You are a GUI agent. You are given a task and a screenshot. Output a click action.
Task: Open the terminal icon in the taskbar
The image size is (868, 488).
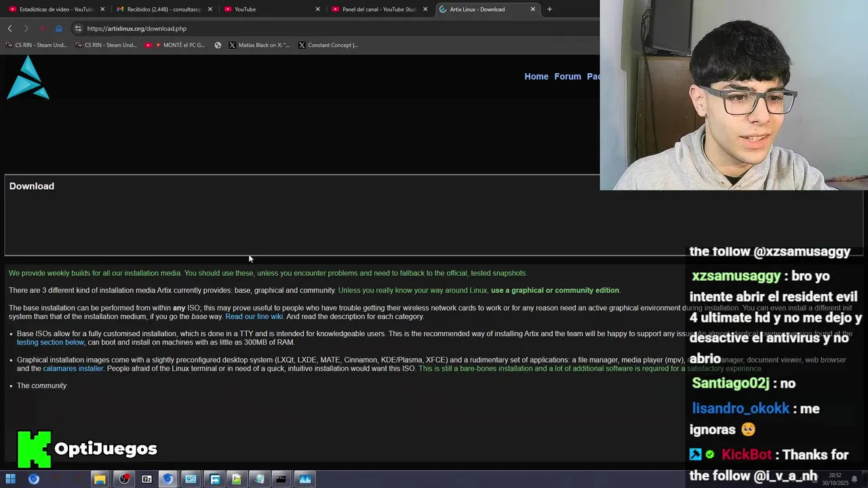(281, 479)
